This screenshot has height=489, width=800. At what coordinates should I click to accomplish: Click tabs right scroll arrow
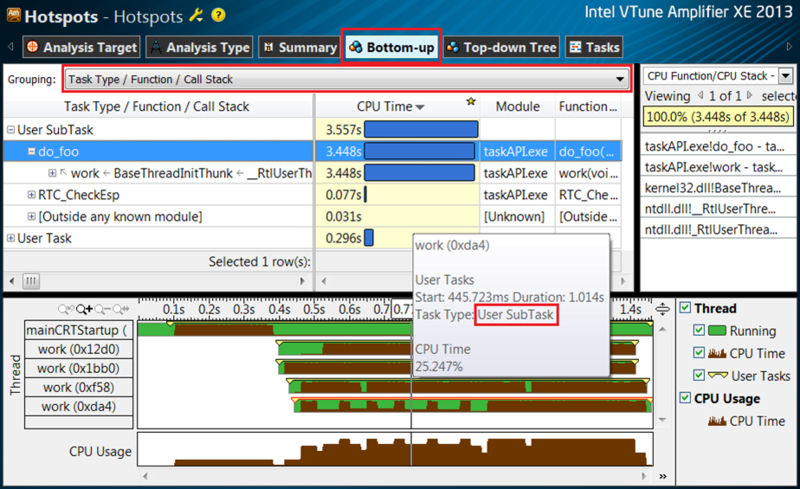[789, 46]
